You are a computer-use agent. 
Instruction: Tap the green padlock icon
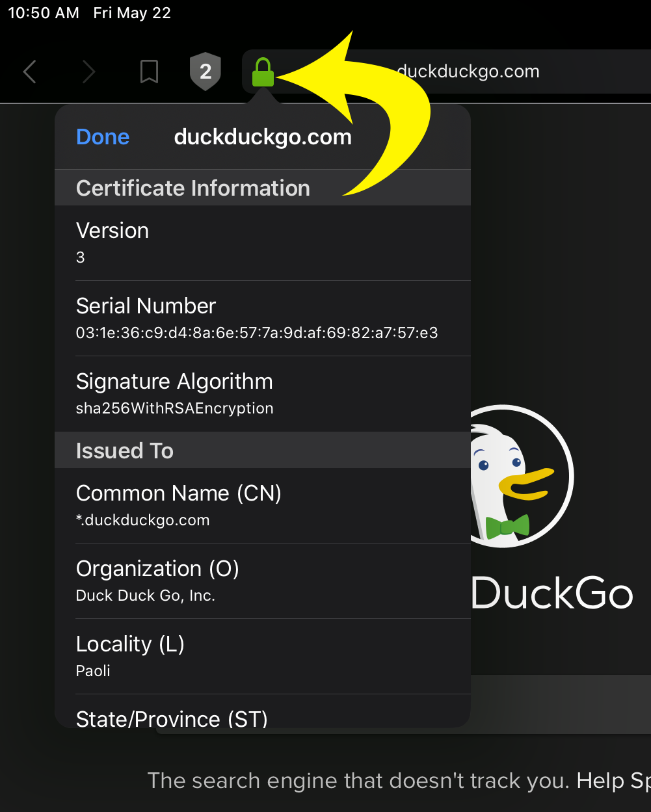pos(263,72)
